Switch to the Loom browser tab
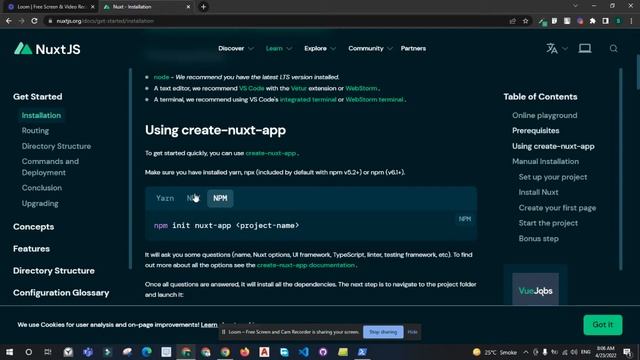Viewport: 640px width, 360px height. click(51, 7)
